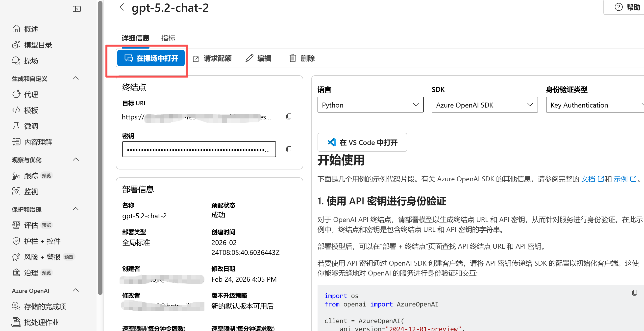This screenshot has width=644, height=331.
Task: Click the 删除 trash icon
Action: 293,58
